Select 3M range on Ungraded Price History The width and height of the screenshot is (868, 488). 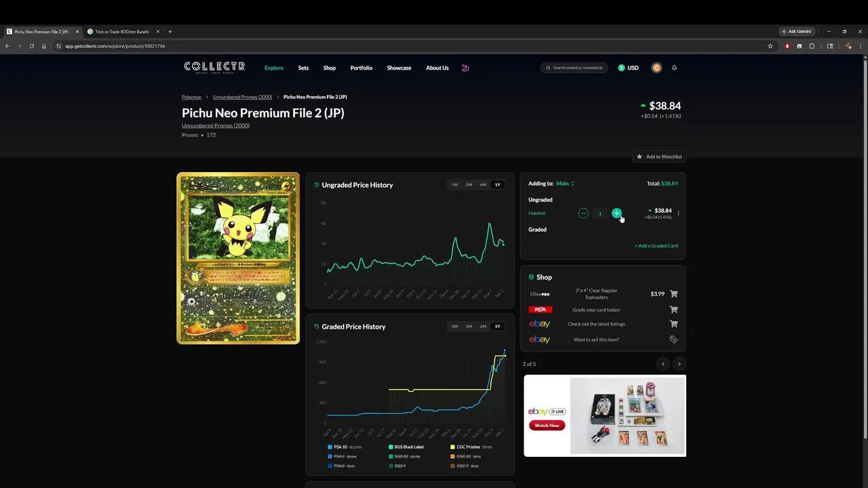point(469,185)
